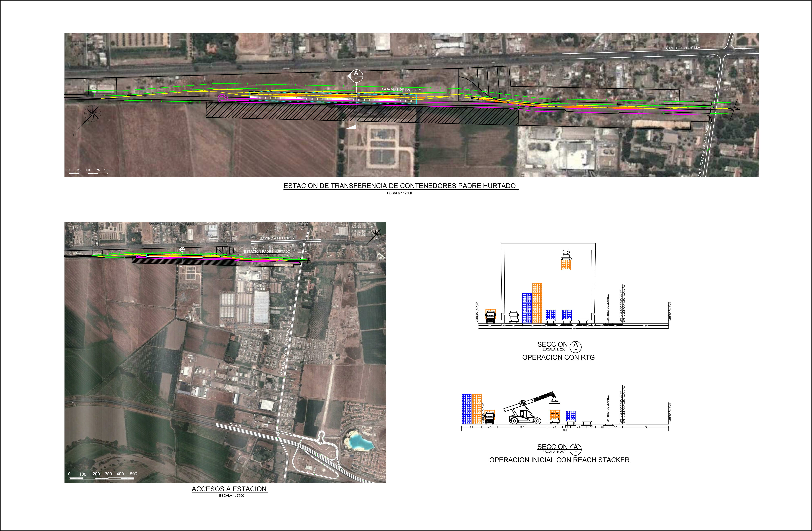Click the 'ESCALA 1: 250' label under the RTG SECCION
The image size is (812, 531).
tap(554, 349)
